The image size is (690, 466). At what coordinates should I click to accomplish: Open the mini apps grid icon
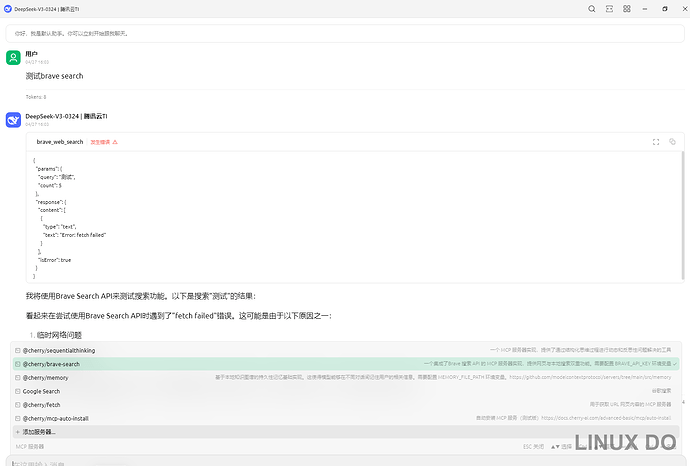(x=627, y=9)
